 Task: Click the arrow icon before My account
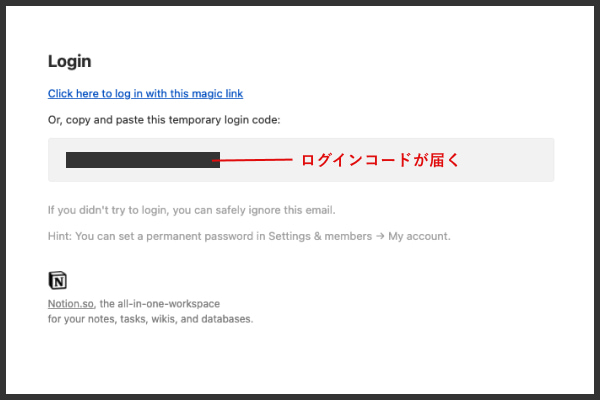[x=380, y=236]
